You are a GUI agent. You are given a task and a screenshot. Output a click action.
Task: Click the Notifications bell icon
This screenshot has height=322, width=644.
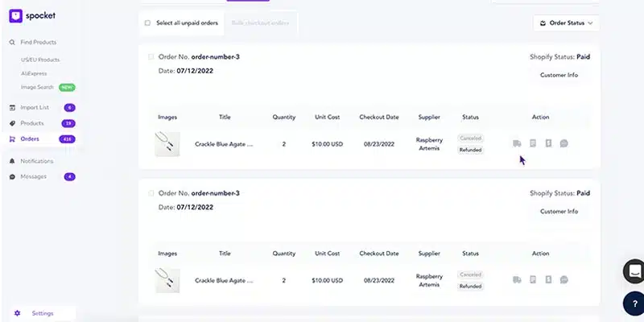tap(12, 161)
